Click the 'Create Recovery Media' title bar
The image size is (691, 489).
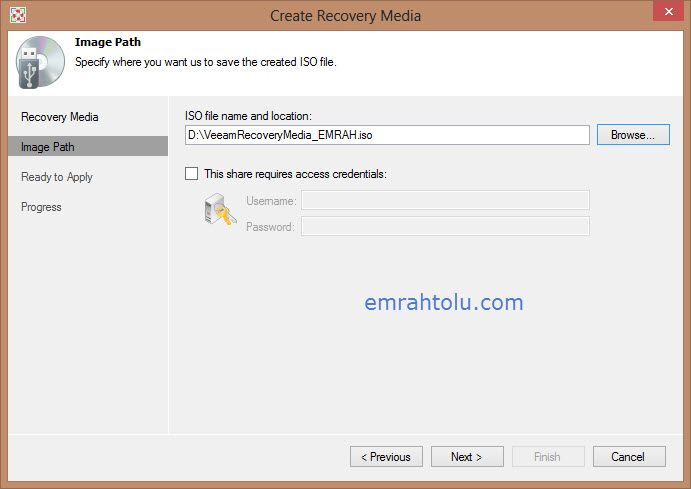pyautogui.click(x=345, y=15)
